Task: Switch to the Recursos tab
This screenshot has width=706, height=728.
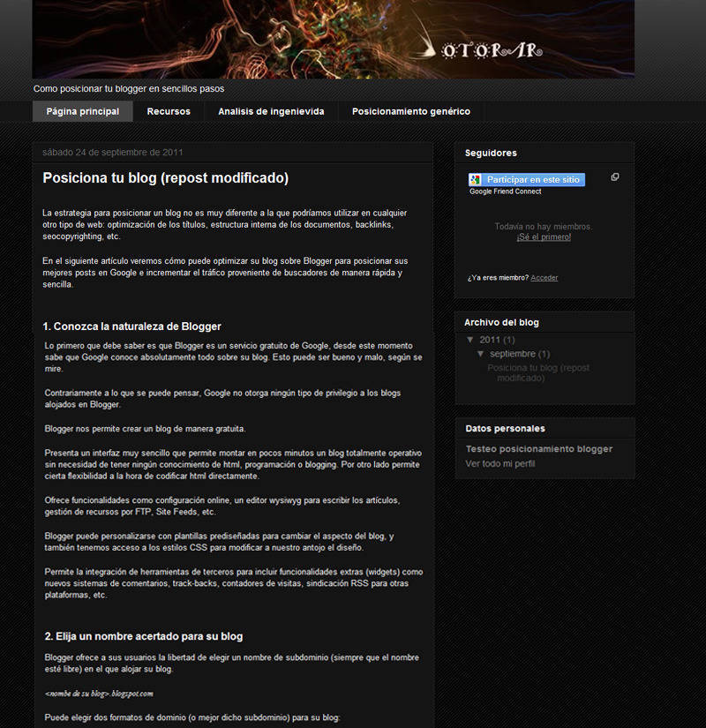Action: 169,111
